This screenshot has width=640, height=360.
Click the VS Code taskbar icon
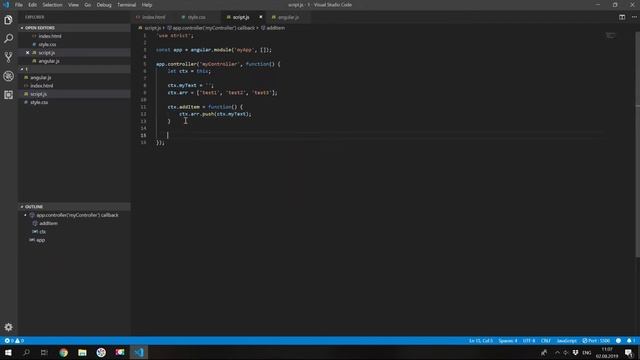(139, 352)
